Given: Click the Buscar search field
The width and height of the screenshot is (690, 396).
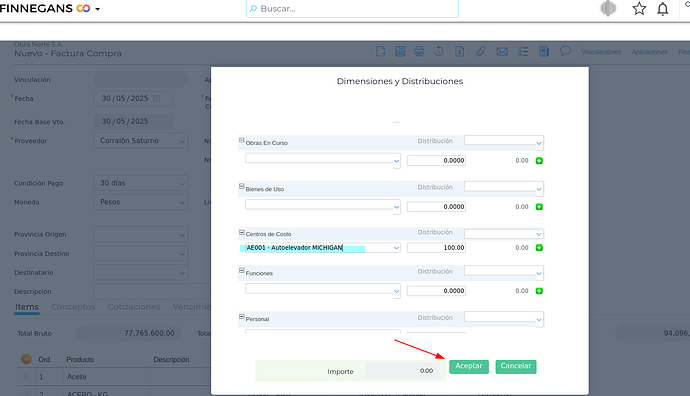Looking at the screenshot, I should click(352, 8).
